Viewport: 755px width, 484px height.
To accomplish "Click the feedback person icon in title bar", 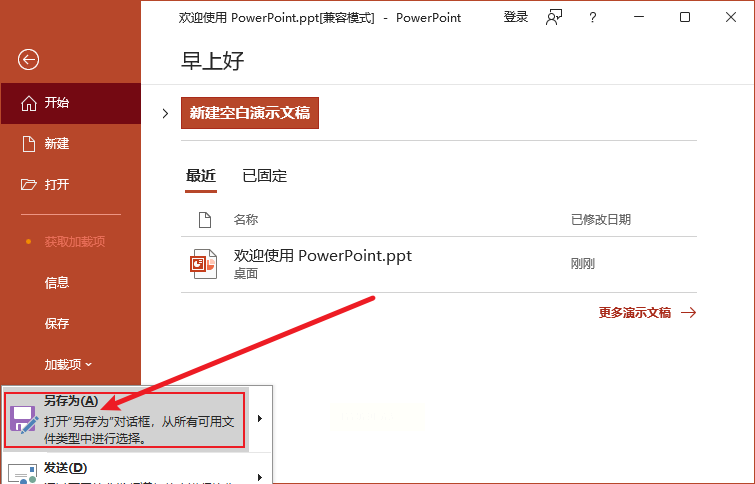I will pos(554,18).
